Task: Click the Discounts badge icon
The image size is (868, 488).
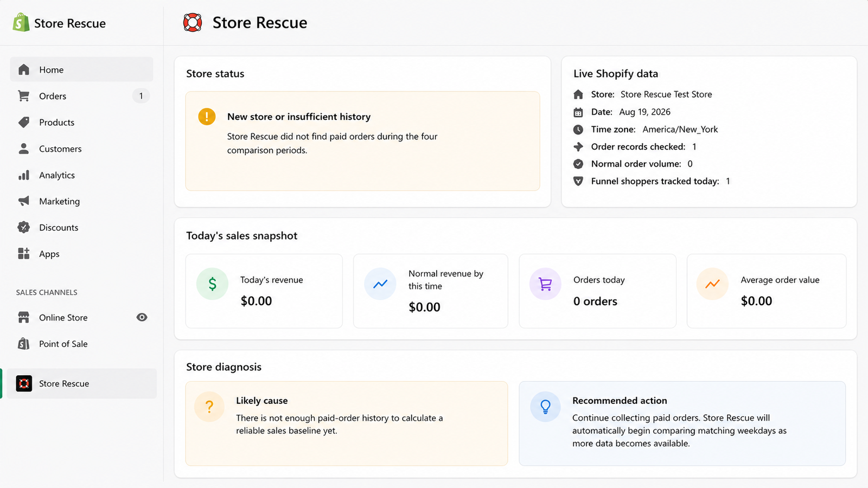Action: [x=24, y=227]
